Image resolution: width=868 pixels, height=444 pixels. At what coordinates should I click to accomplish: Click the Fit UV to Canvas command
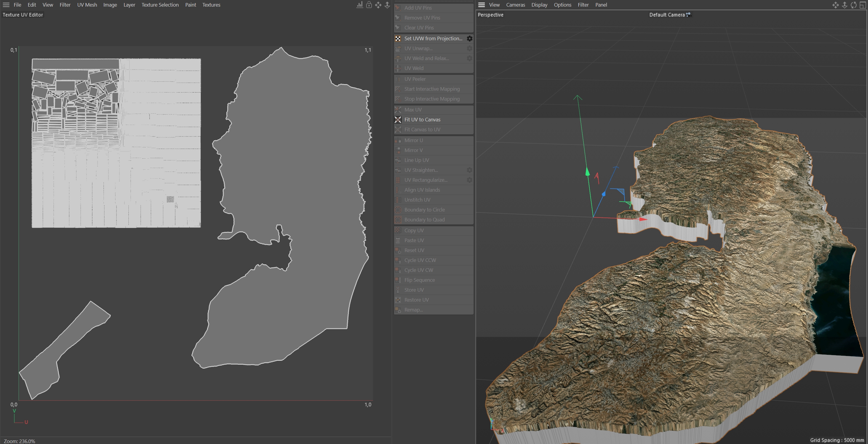pos(422,119)
